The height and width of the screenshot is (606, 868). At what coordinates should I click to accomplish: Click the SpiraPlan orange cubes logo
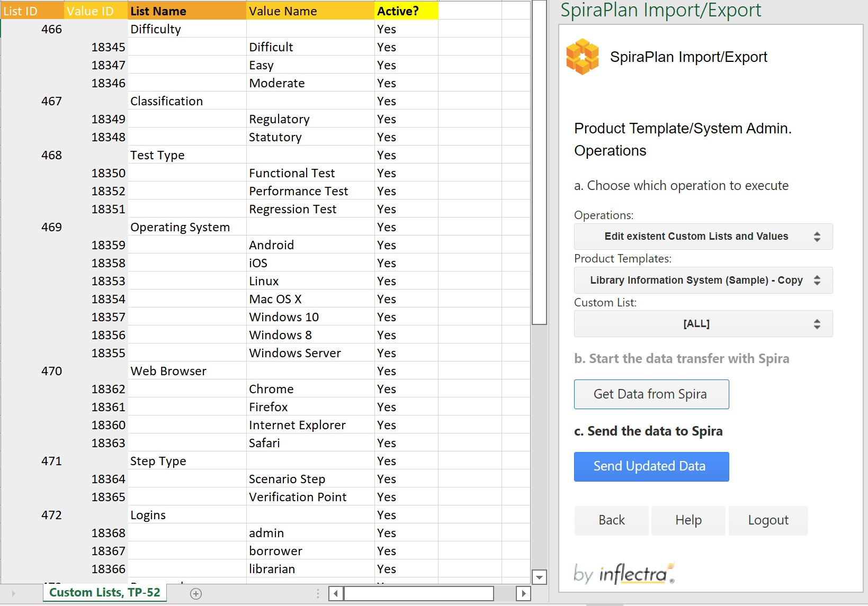tap(582, 57)
